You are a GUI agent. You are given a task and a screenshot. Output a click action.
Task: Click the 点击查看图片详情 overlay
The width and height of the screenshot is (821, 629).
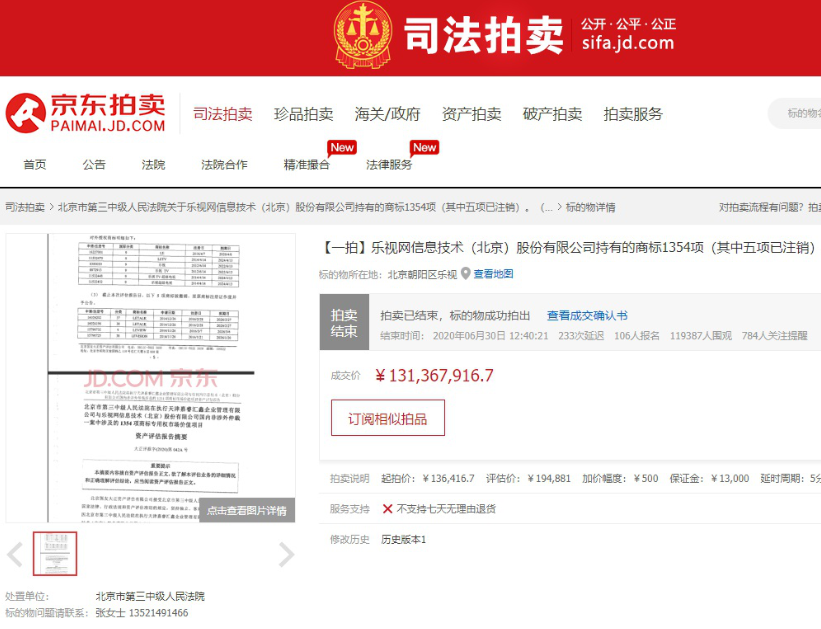[x=247, y=510]
